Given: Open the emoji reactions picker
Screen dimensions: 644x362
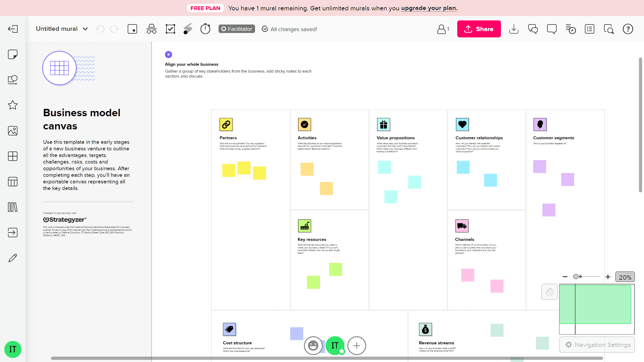Looking at the screenshot, I should click(313, 346).
